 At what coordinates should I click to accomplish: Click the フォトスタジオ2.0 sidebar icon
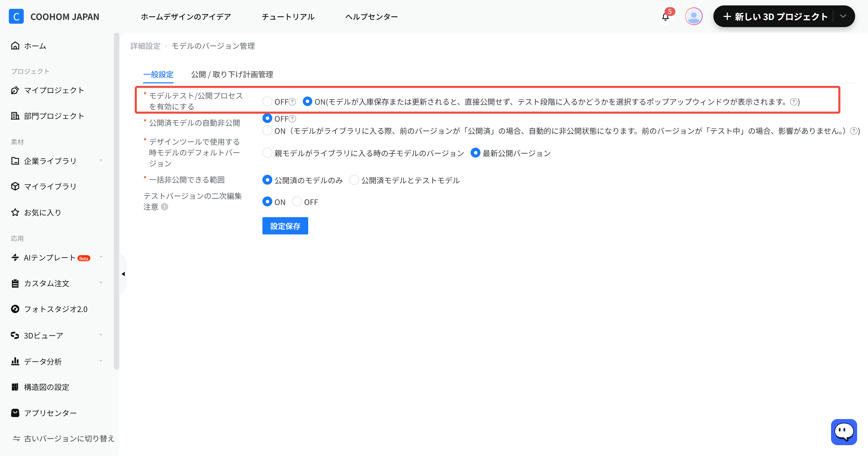tap(15, 309)
